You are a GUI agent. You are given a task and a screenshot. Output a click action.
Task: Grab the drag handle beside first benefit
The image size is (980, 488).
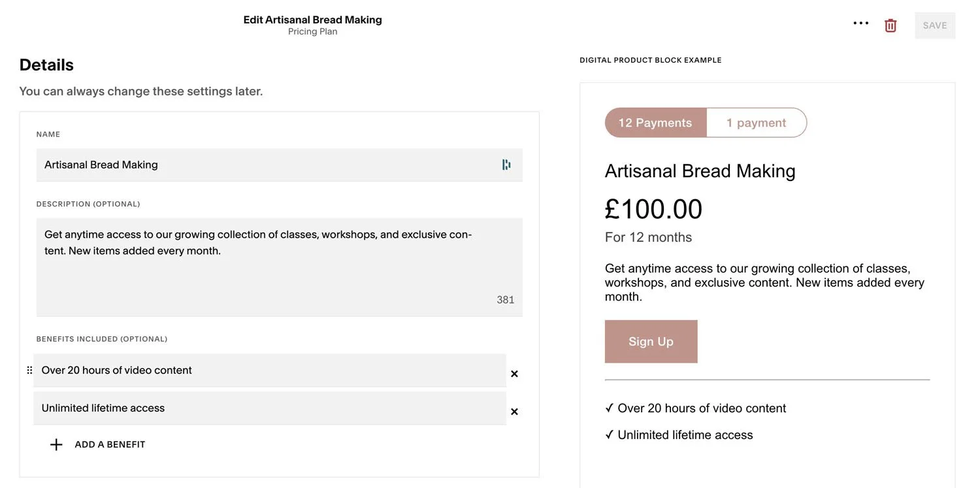click(x=29, y=370)
